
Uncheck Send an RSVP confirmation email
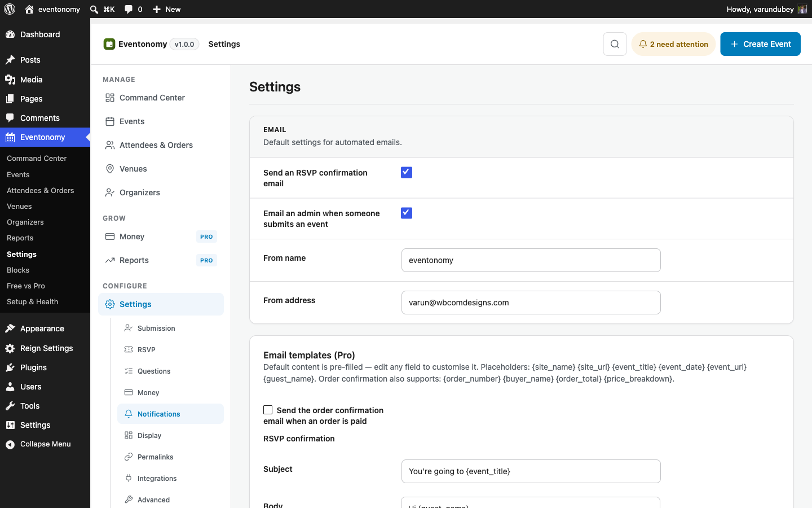point(407,172)
